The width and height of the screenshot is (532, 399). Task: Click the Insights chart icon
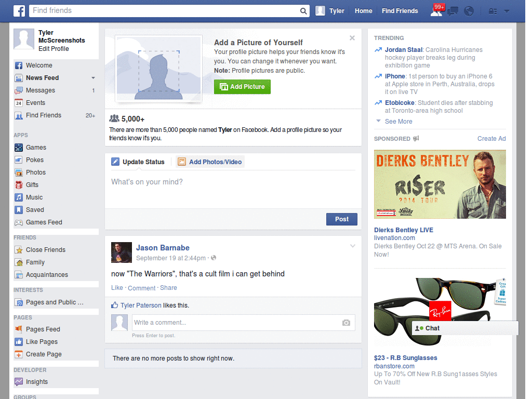19,382
